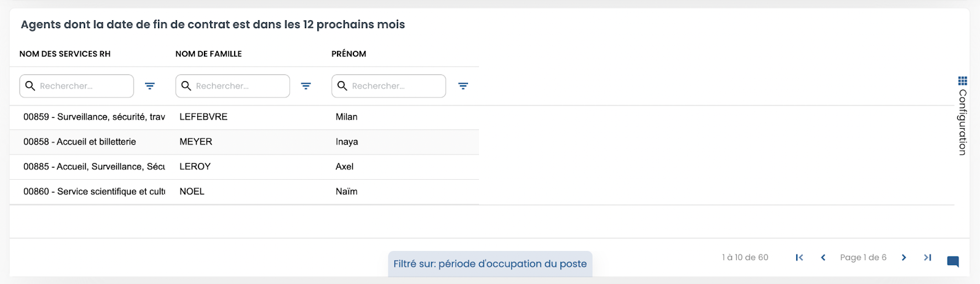Go to the first page
The width and height of the screenshot is (980, 284).
pyautogui.click(x=799, y=258)
